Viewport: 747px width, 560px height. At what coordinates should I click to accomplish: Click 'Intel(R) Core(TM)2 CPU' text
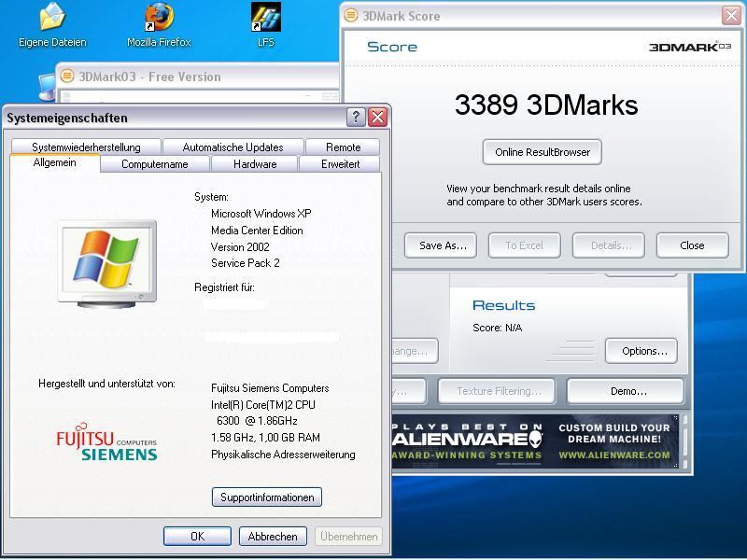coord(263,405)
